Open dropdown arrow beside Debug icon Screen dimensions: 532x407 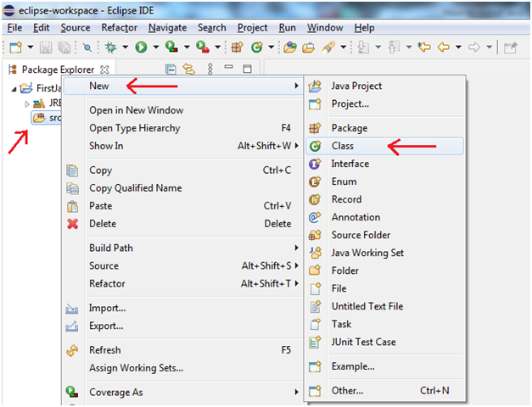tap(126, 47)
